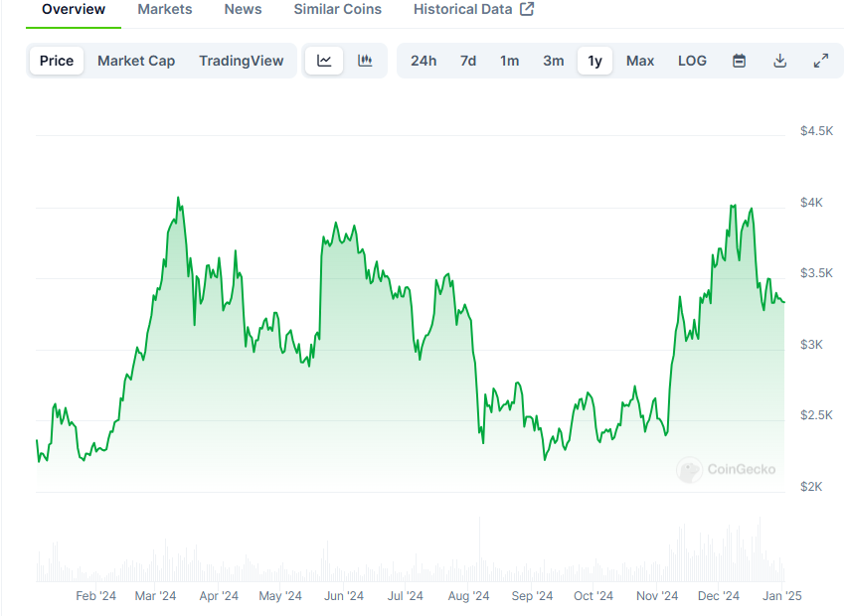Choose the 3m time range
The width and height of the screenshot is (847, 616).
click(x=553, y=61)
